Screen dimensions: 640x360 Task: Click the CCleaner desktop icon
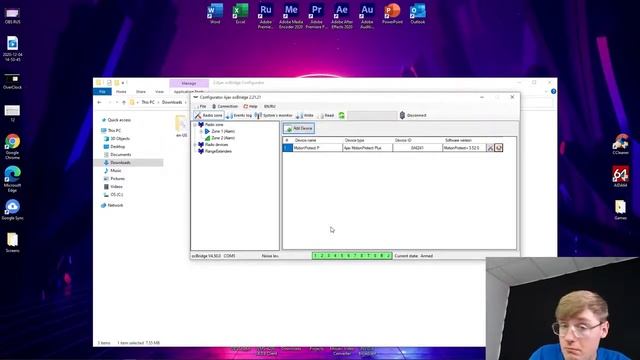point(620,144)
